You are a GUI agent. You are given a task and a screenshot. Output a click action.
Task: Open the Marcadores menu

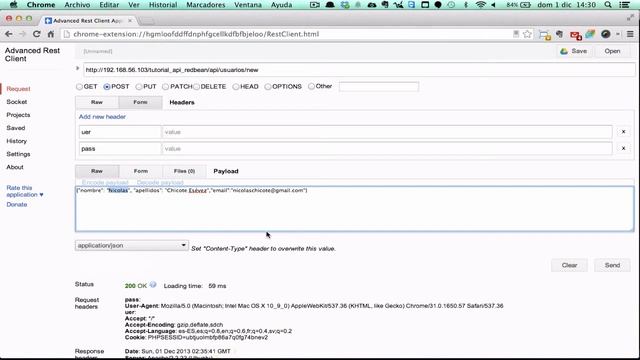pyautogui.click(x=205, y=5)
